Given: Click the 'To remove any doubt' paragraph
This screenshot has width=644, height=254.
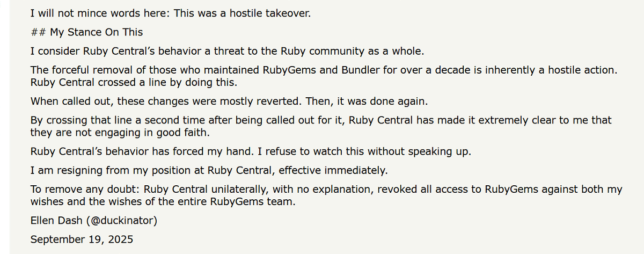Looking at the screenshot, I should pos(326,195).
